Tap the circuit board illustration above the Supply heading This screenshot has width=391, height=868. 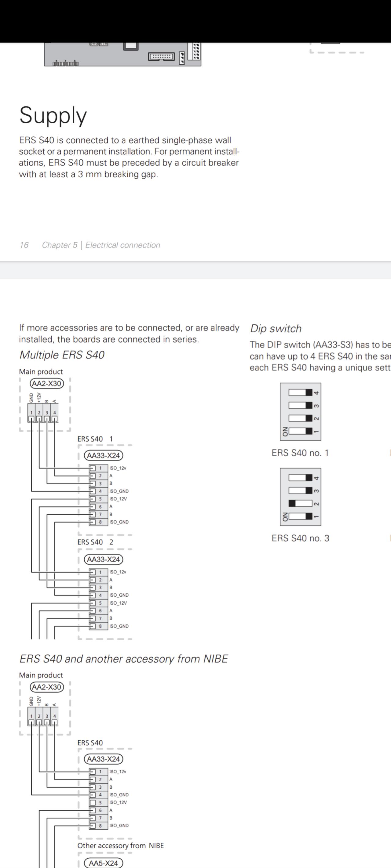[x=123, y=54]
